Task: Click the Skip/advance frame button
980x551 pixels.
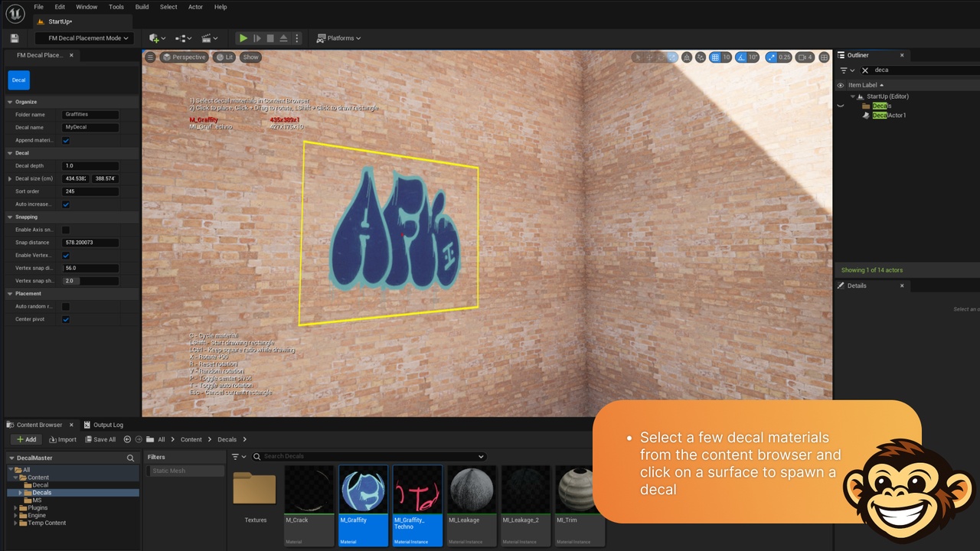Action: pyautogui.click(x=257, y=38)
